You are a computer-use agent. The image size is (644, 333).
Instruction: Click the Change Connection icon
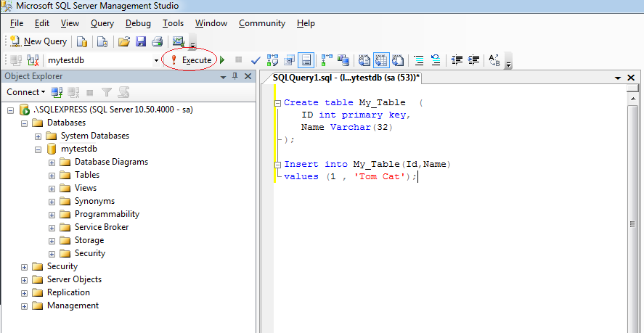[x=33, y=60]
